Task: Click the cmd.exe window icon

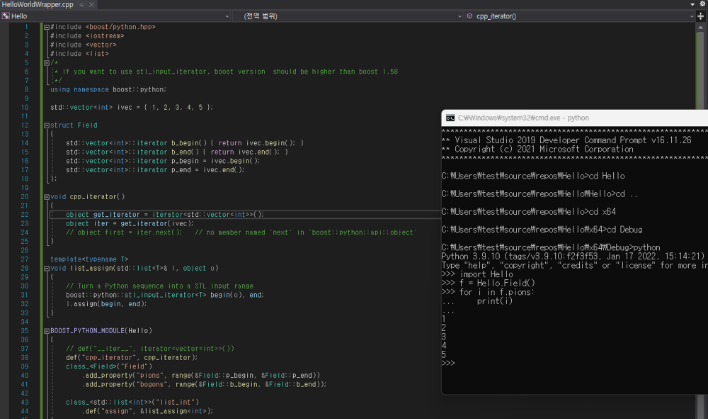Action: (x=450, y=118)
